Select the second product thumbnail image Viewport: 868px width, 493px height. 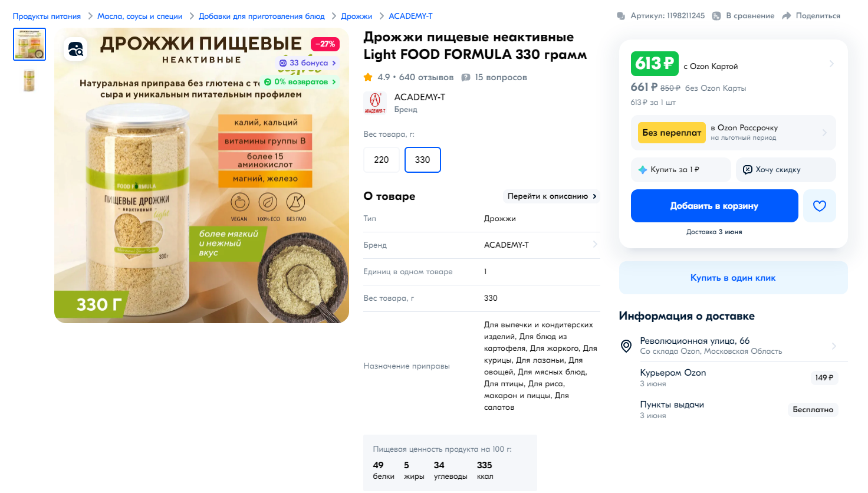click(29, 80)
